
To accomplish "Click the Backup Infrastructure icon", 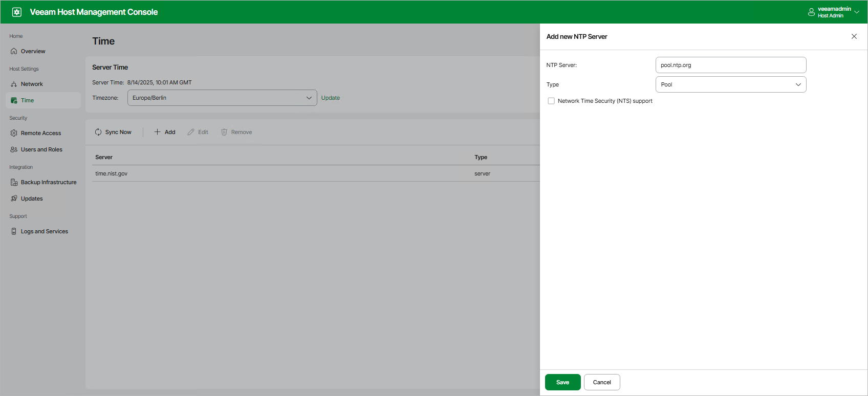I will (14, 182).
